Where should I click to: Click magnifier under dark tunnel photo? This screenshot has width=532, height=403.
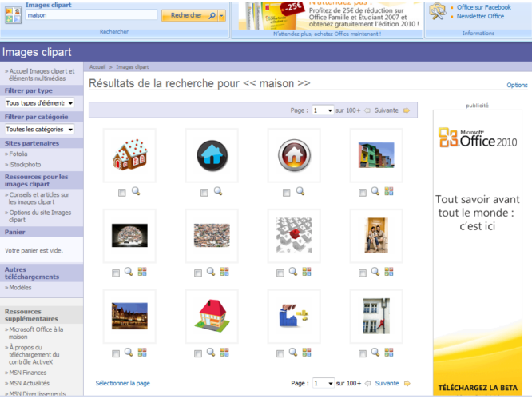(x=129, y=272)
